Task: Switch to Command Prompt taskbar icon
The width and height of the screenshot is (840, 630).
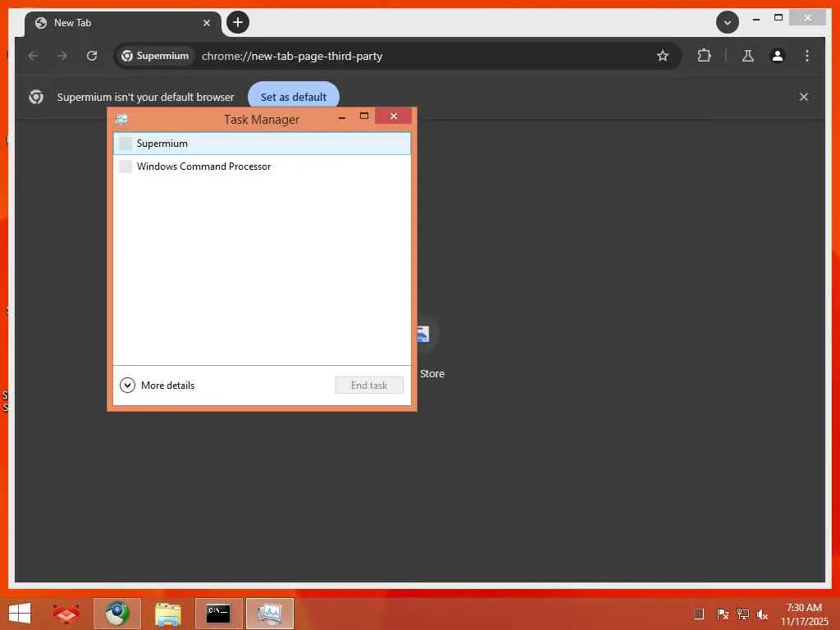Action: pyautogui.click(x=218, y=614)
